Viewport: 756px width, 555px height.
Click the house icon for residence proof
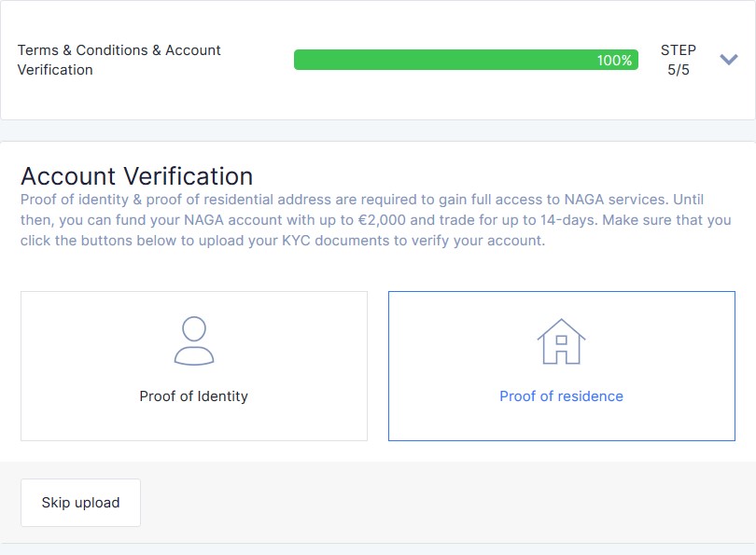coord(561,341)
